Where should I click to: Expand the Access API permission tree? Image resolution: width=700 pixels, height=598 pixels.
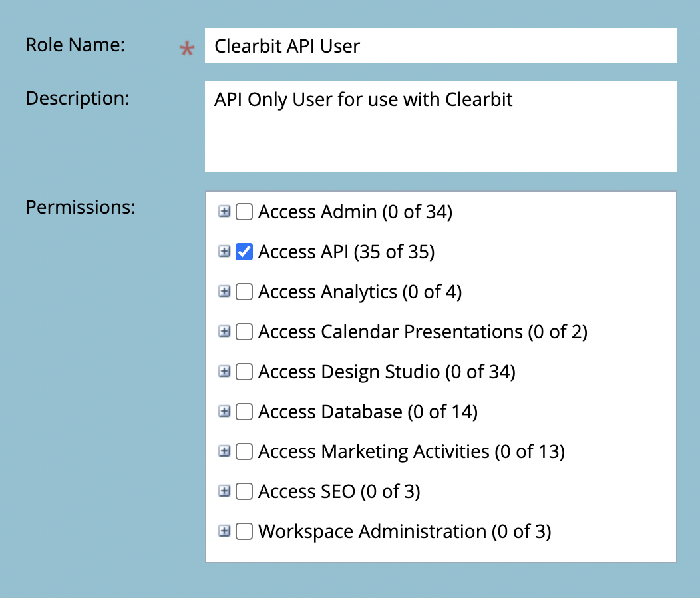[224, 252]
